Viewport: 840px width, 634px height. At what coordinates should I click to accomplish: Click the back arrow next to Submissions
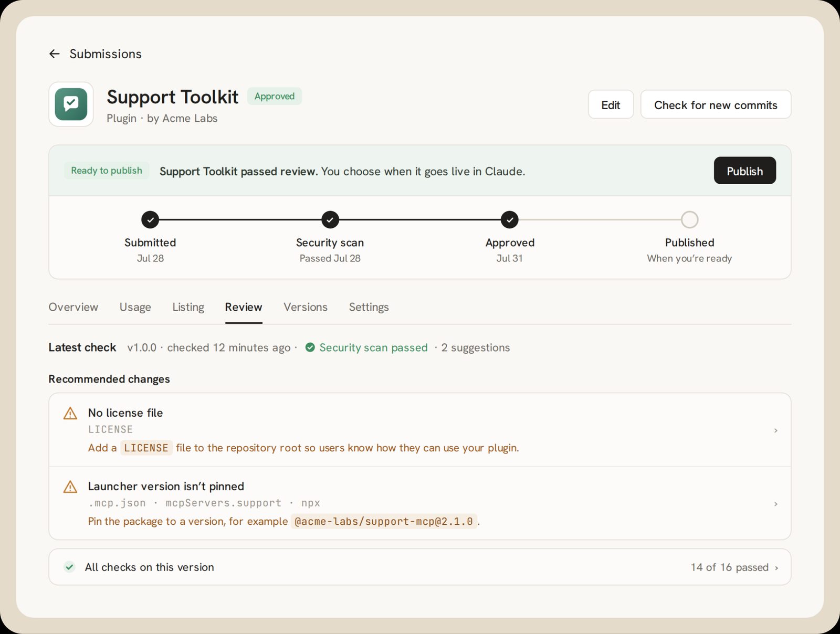click(54, 54)
